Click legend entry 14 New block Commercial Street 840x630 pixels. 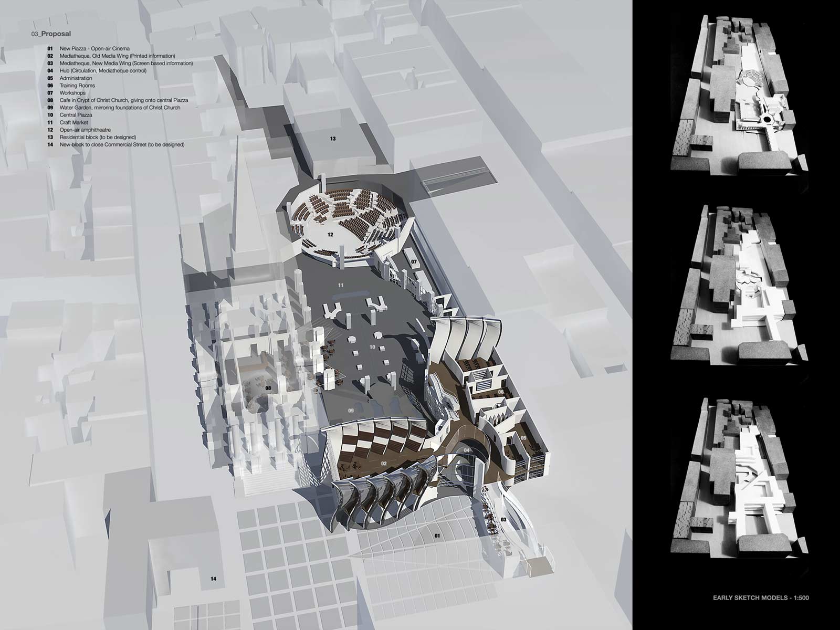tap(122, 144)
